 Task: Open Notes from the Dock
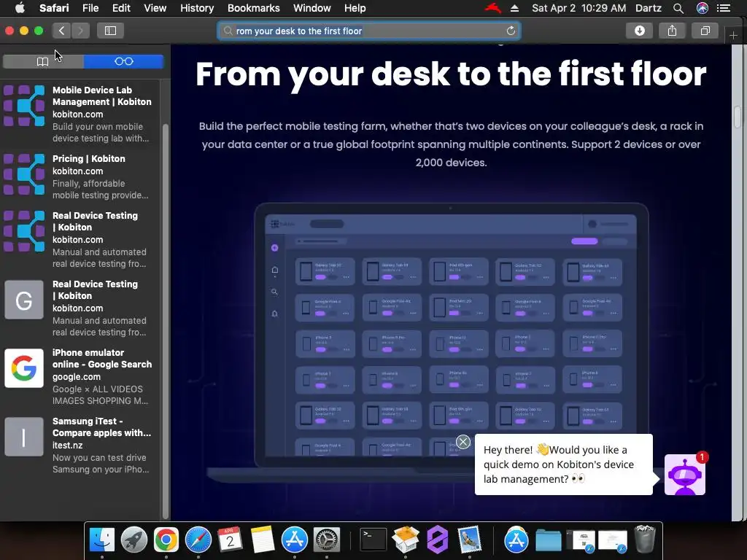click(x=262, y=540)
